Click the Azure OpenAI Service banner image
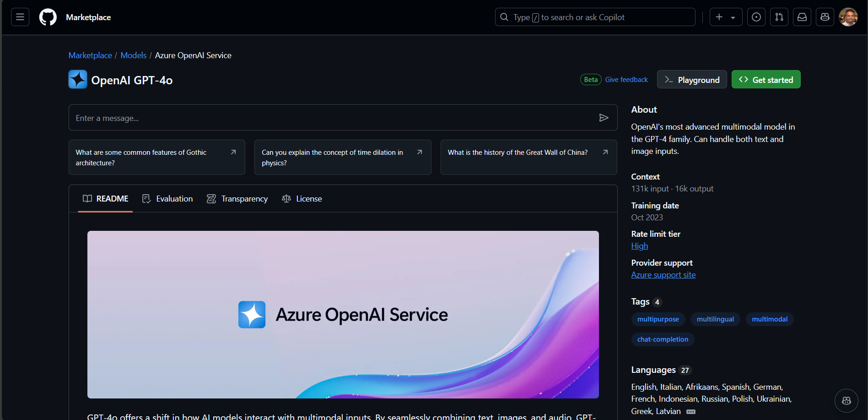The image size is (868, 420). coord(343,315)
